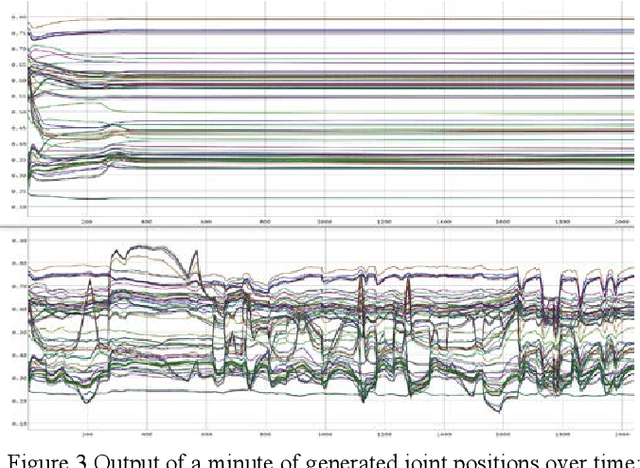Pick the 0.80 y-axis label in bottom plot
Image resolution: width=640 pixels, height=468 pixels.
[x=19, y=264]
